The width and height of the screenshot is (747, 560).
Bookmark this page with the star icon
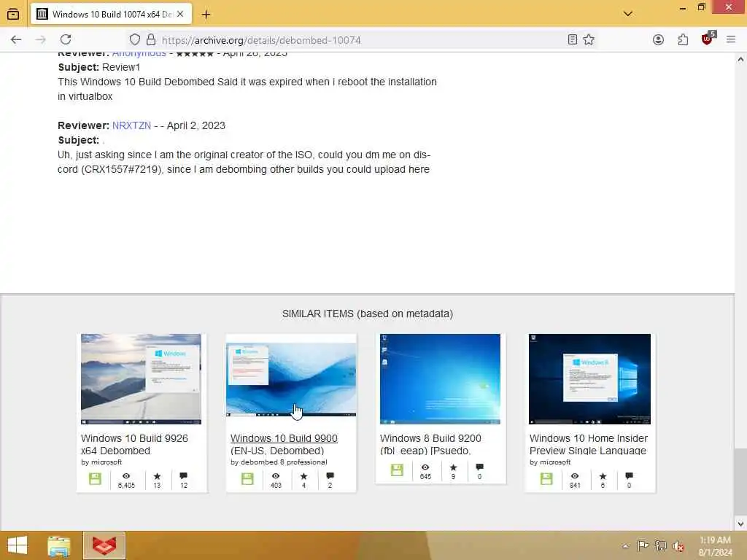(589, 39)
